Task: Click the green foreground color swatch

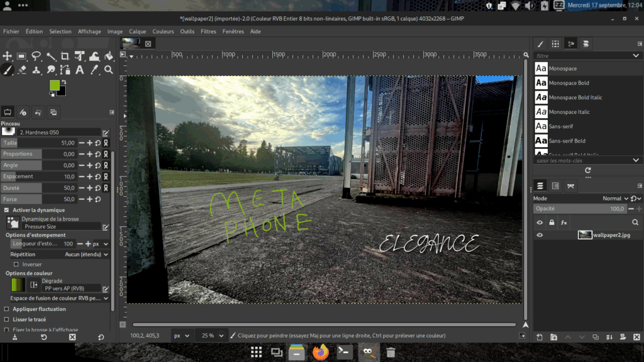Action: (54, 85)
